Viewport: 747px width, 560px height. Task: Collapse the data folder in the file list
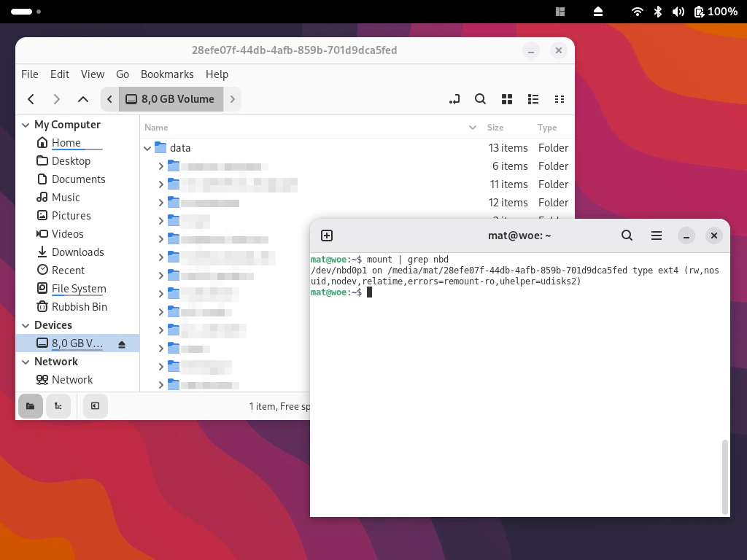coord(147,148)
